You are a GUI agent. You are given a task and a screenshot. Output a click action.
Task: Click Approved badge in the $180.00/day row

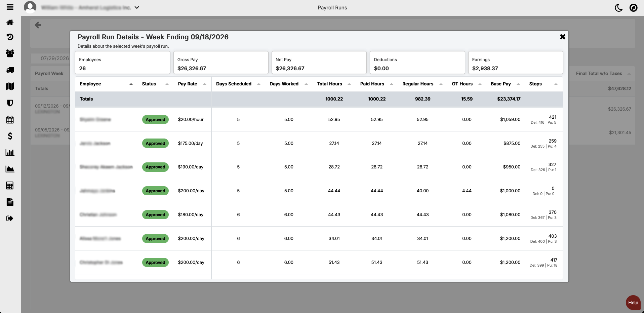[x=155, y=215]
